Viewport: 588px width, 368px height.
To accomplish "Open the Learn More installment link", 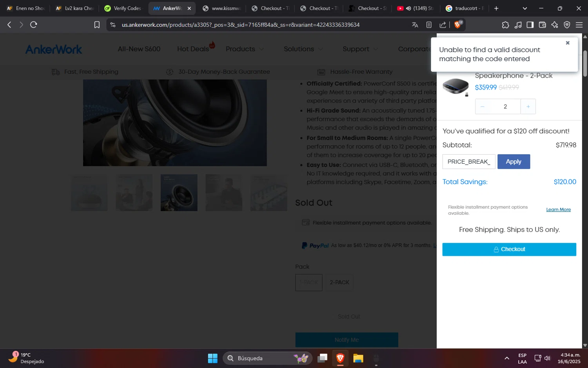I will point(558,210).
